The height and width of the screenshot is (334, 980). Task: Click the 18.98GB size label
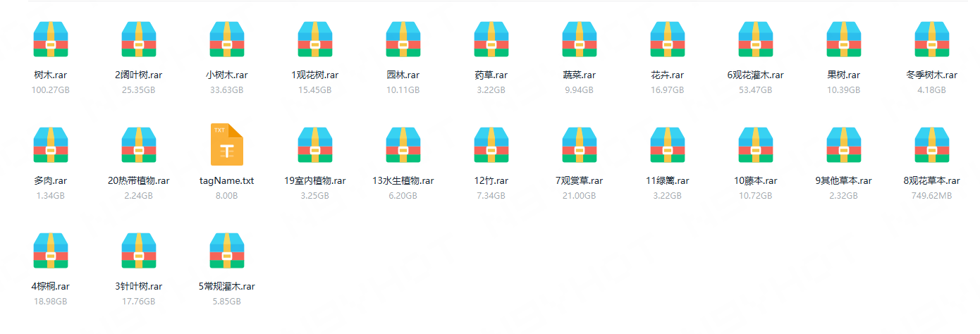[51, 302]
